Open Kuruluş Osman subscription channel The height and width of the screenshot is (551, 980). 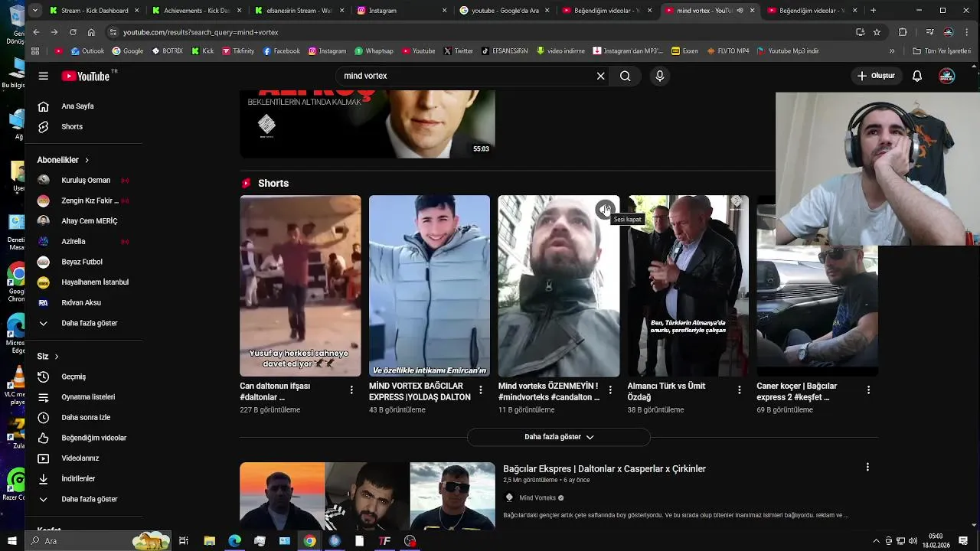pos(85,181)
